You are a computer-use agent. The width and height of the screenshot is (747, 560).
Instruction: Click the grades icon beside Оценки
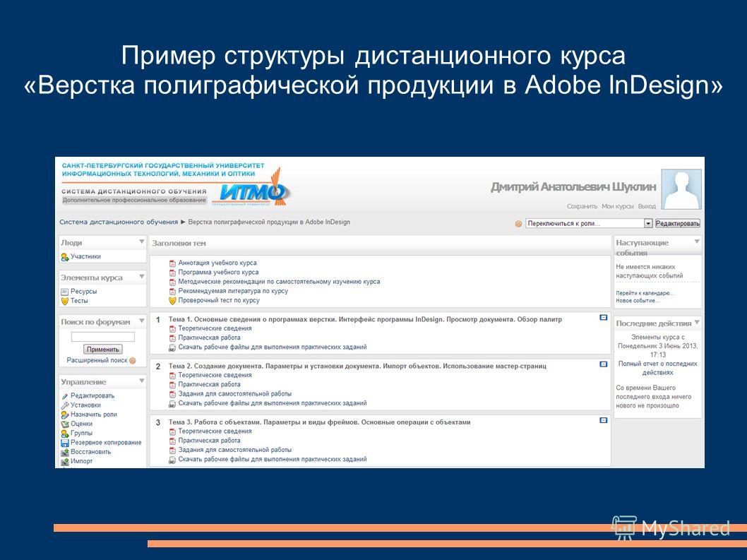point(65,424)
